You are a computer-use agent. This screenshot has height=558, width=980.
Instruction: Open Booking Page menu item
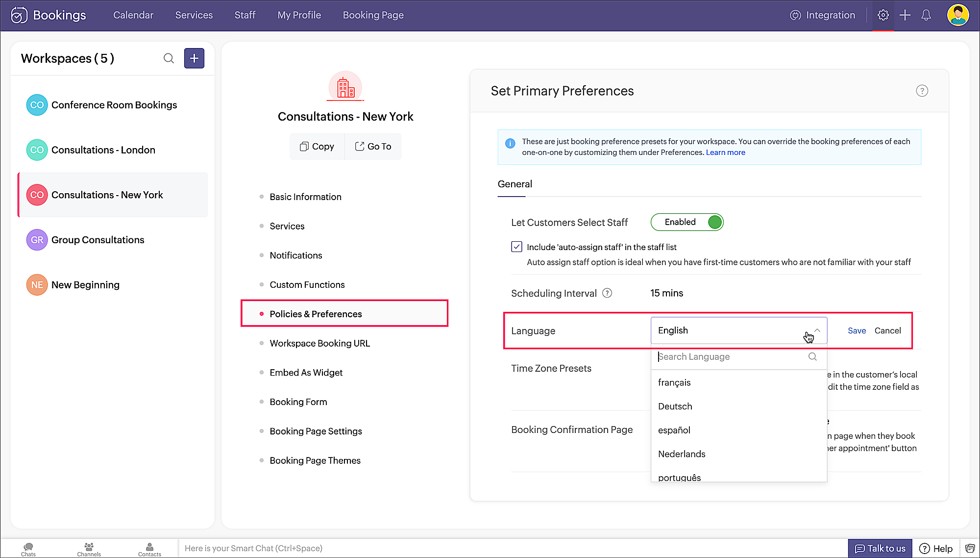[x=373, y=15]
